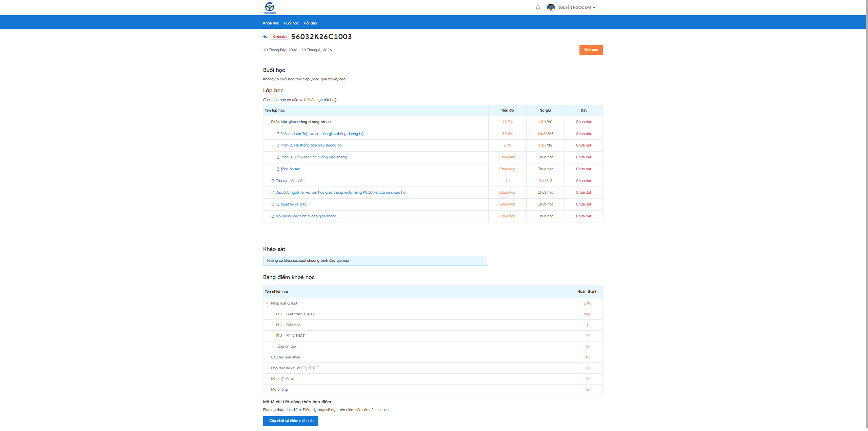Click the 14.8 completion score
The width and height of the screenshot is (868, 431).
pos(587,314)
